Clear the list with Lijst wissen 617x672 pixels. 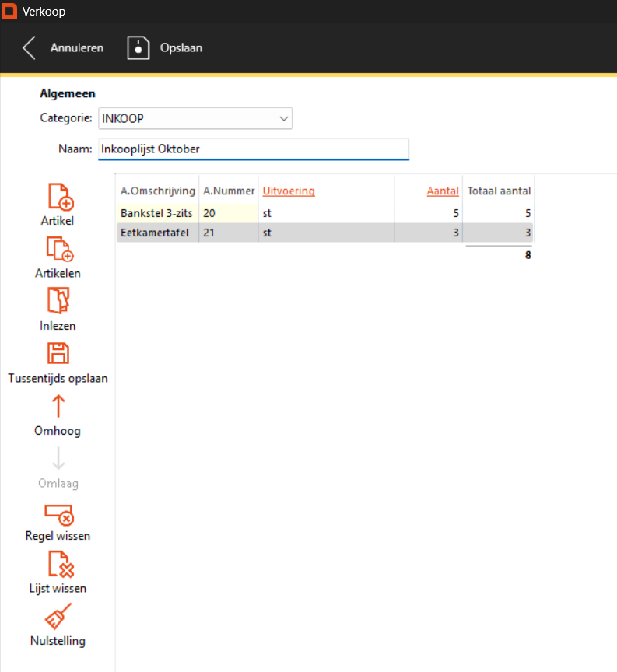[x=59, y=565]
